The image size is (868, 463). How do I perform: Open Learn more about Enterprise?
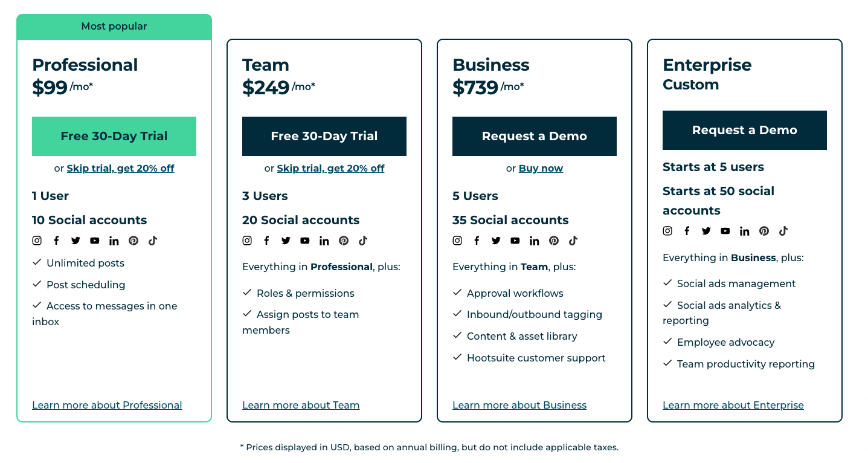(x=733, y=406)
